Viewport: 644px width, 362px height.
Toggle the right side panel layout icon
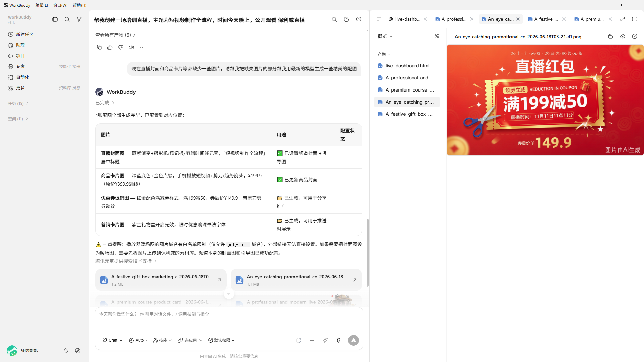[x=635, y=19]
